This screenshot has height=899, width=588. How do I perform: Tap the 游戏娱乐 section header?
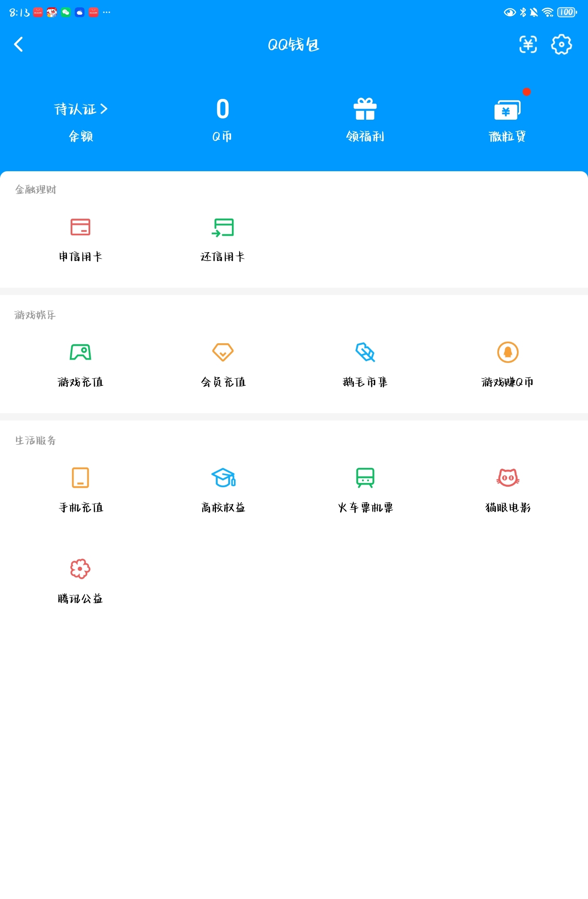coord(35,315)
